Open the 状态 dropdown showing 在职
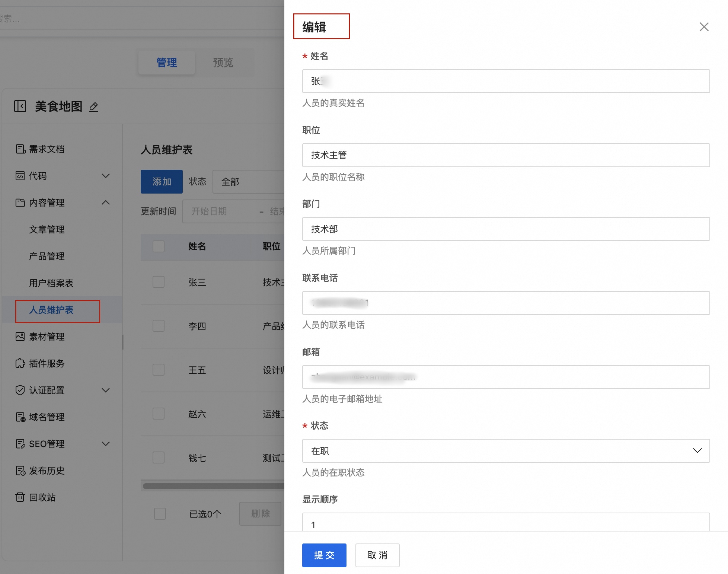 click(505, 450)
